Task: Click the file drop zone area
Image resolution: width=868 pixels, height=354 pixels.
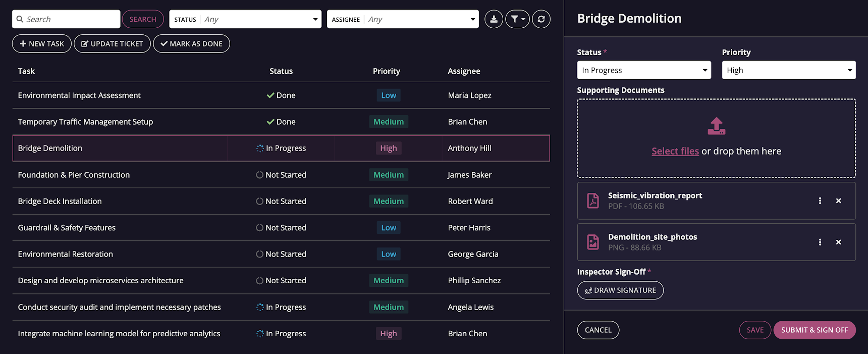Action: click(x=716, y=138)
